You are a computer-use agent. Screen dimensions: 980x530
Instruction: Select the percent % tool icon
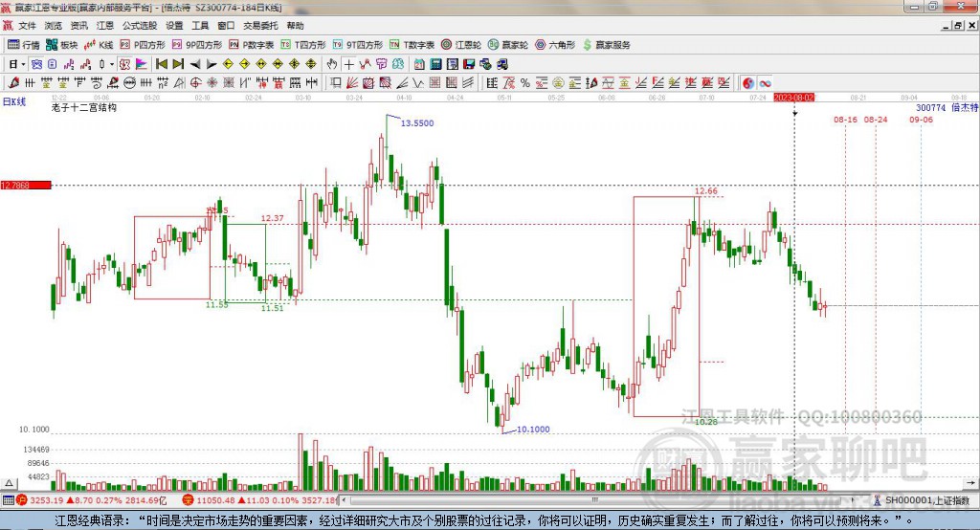[525, 83]
